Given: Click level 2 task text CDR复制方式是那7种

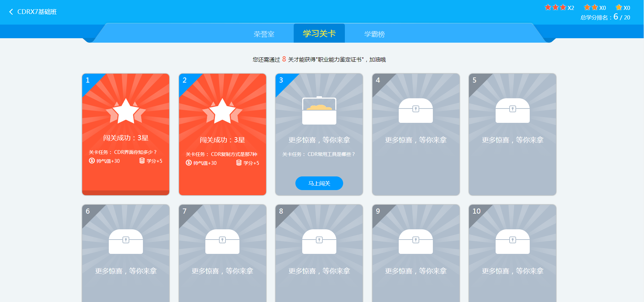Looking at the screenshot, I should click(234, 154).
